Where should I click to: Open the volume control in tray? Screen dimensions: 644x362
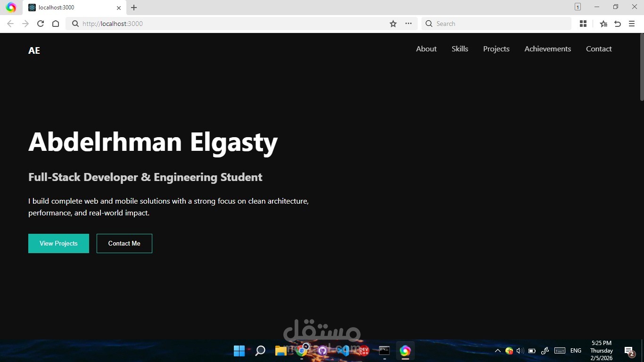[x=520, y=351]
